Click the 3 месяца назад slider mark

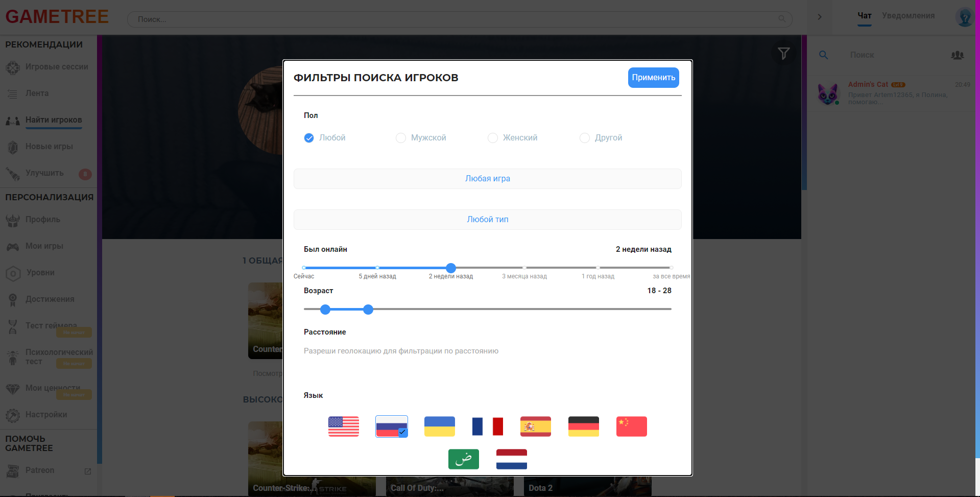524,268
